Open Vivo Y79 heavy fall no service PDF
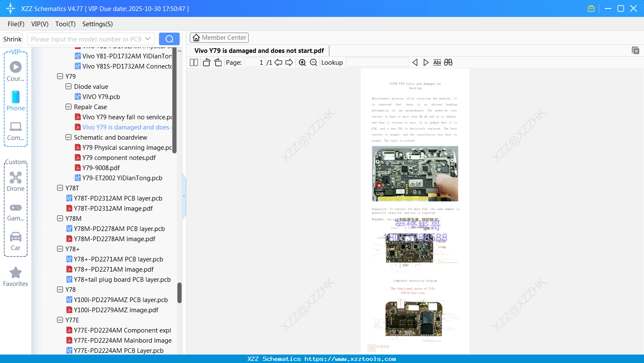Screen dimensions: 644x363 (x=123, y=117)
